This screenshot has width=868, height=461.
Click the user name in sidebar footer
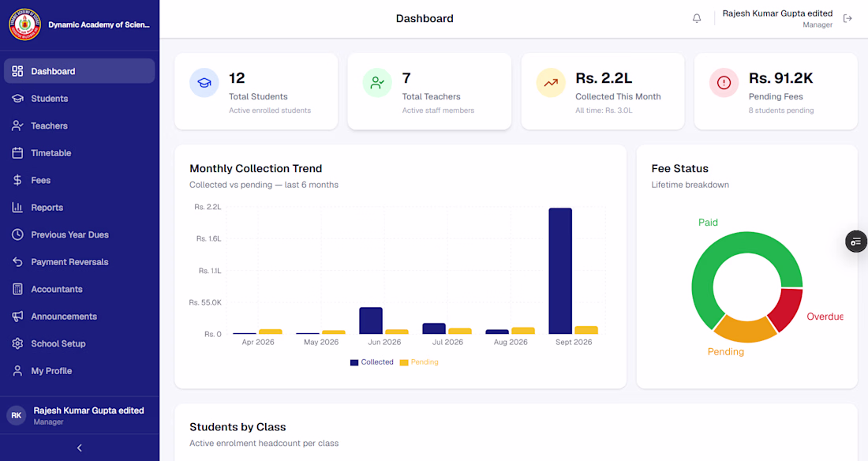coord(88,410)
